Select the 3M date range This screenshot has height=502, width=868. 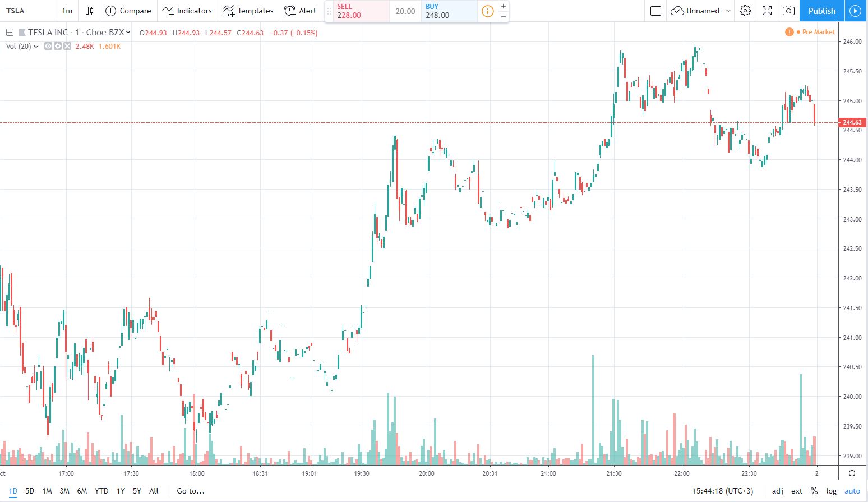click(64, 491)
